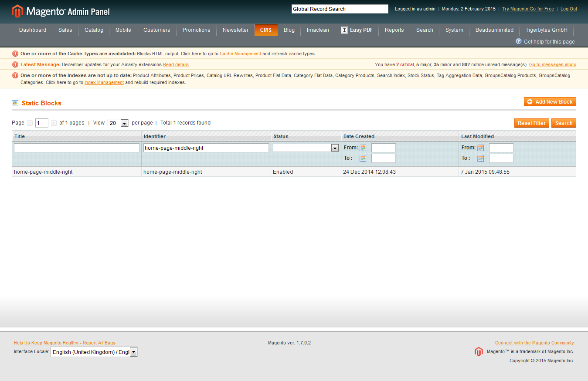Click the help question mark icon
The height and width of the screenshot is (381, 588).
coord(519,41)
